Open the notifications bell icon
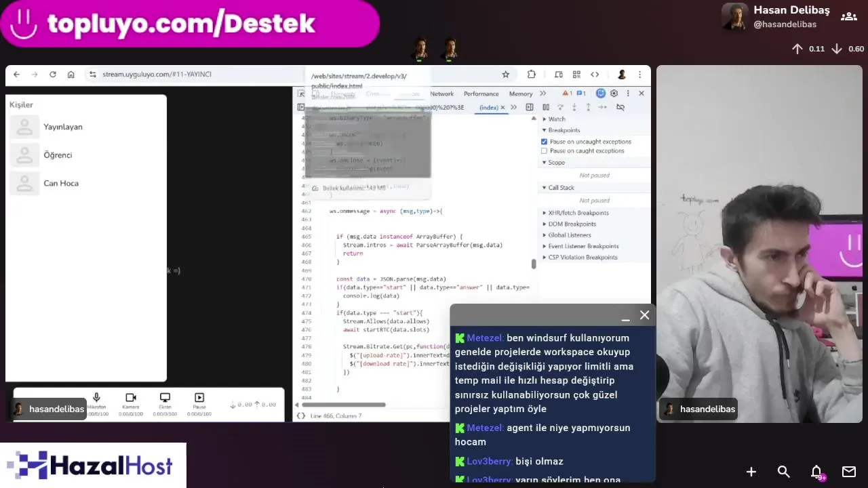Image resolution: width=868 pixels, height=488 pixels. pos(817,472)
